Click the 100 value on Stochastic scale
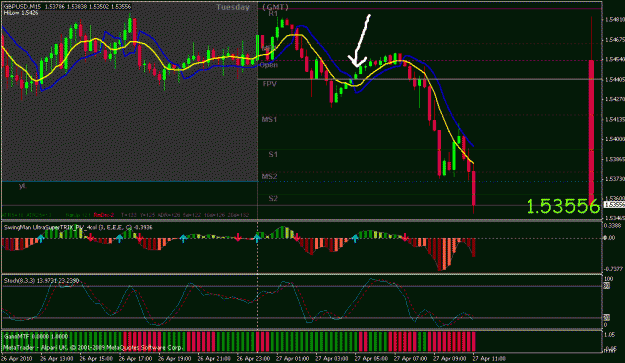The image size is (625, 363). (609, 279)
